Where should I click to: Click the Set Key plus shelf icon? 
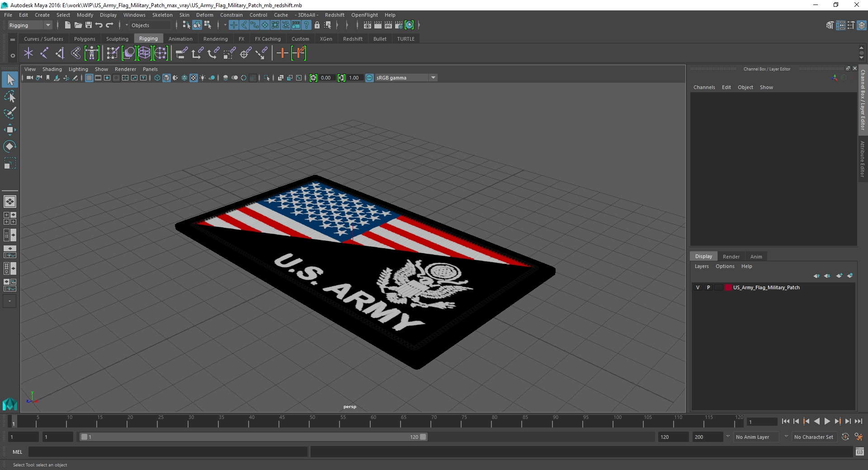click(282, 53)
